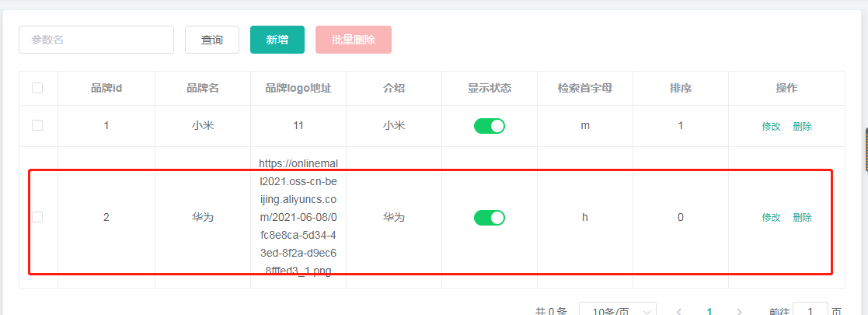Click the 新增 button
This screenshot has width=868, height=315.
(x=277, y=40)
